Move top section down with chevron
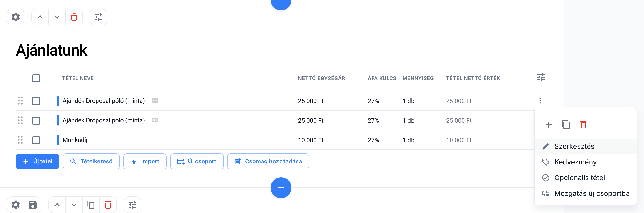This screenshot has height=213, width=644. coord(57,17)
